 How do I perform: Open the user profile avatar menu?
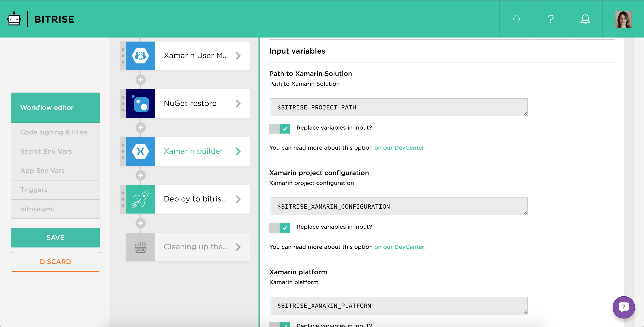click(x=623, y=19)
